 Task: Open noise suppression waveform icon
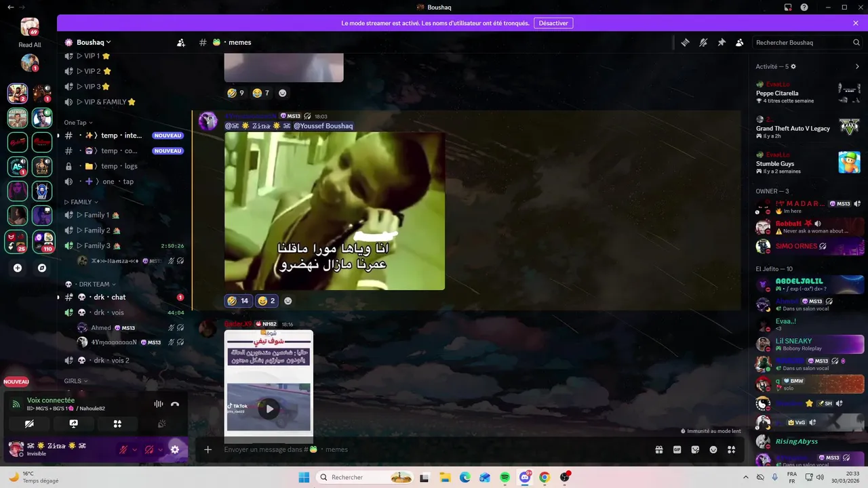[x=159, y=404]
